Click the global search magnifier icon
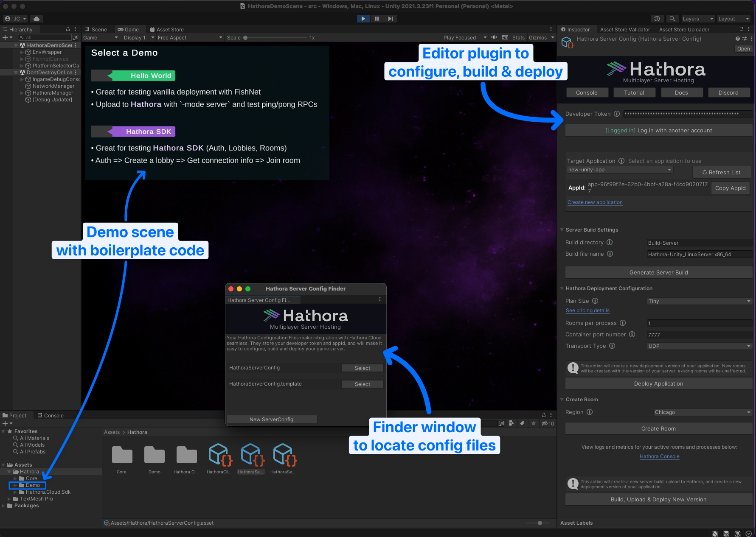 (672, 19)
